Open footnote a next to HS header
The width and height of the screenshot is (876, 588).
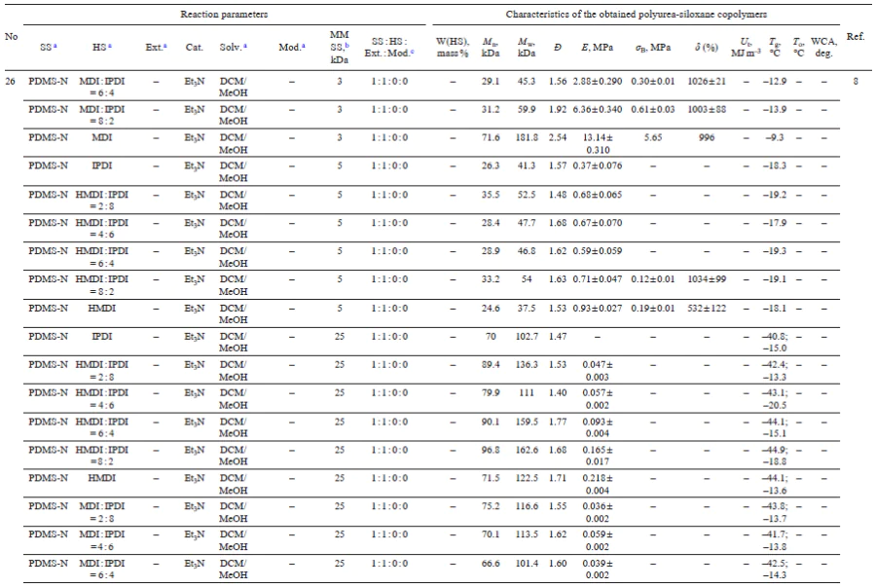[x=109, y=46]
